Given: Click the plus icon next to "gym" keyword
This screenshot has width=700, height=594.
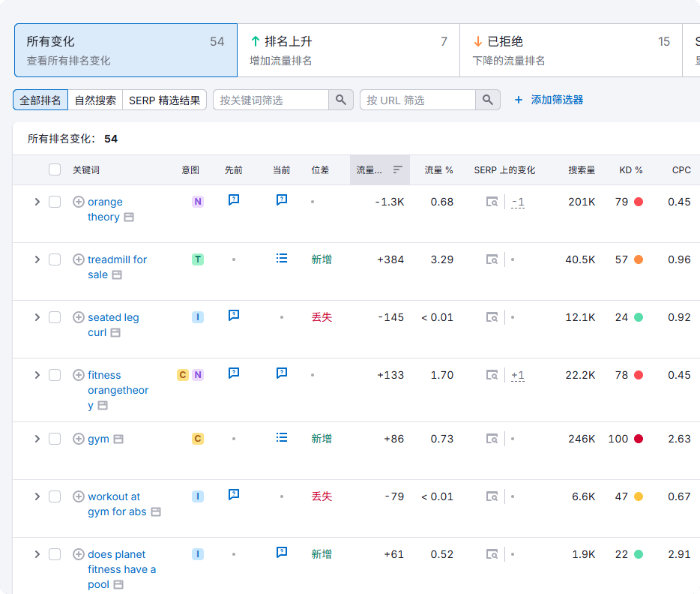Looking at the screenshot, I should coord(79,437).
